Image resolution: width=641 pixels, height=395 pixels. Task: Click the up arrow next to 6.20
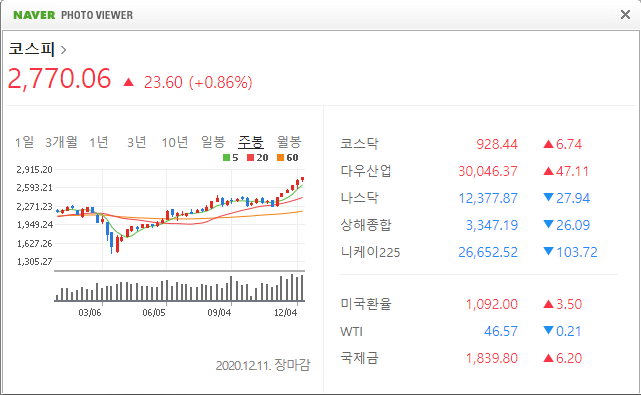coord(548,358)
